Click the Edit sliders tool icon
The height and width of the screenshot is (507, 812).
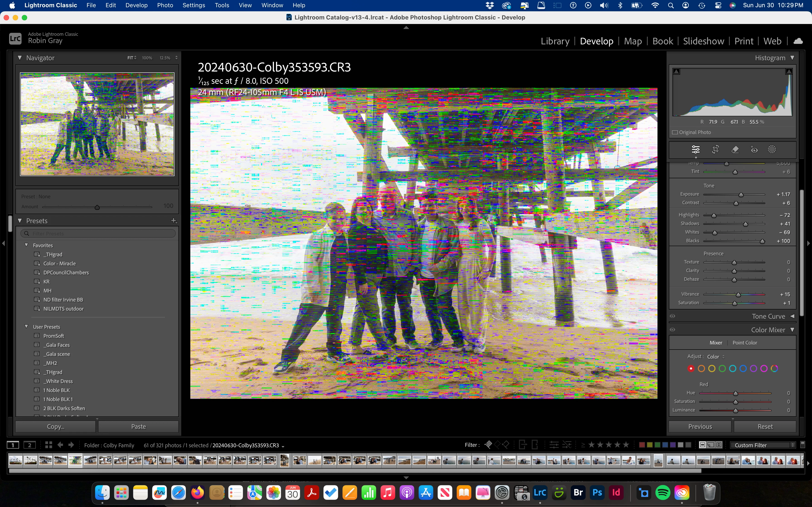pos(696,150)
